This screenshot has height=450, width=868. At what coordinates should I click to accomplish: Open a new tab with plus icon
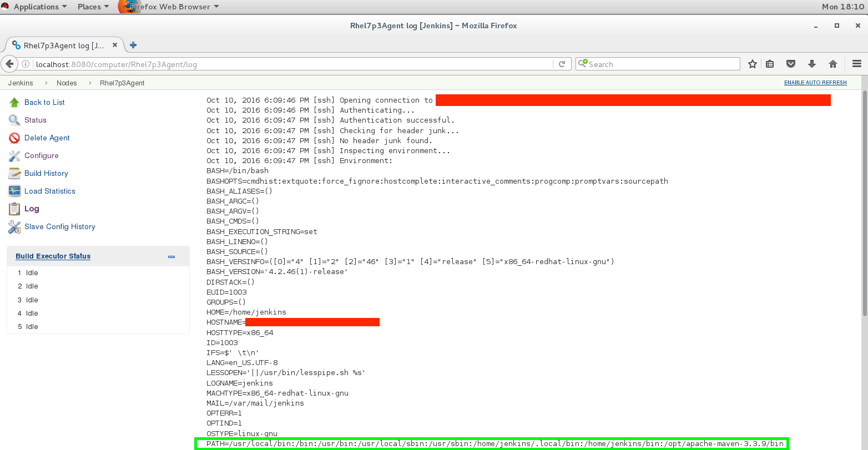(133, 45)
